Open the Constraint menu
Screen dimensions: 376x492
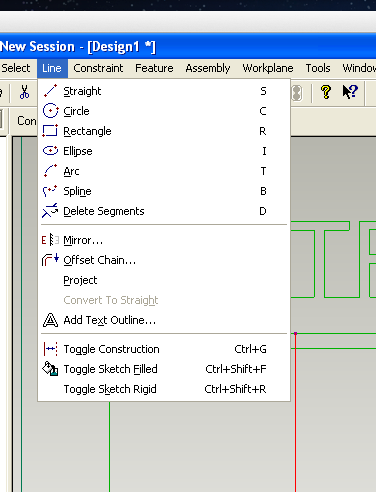click(x=98, y=68)
